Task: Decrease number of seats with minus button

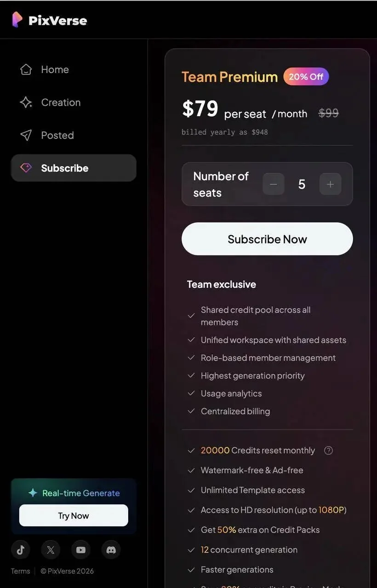Action: click(x=274, y=184)
